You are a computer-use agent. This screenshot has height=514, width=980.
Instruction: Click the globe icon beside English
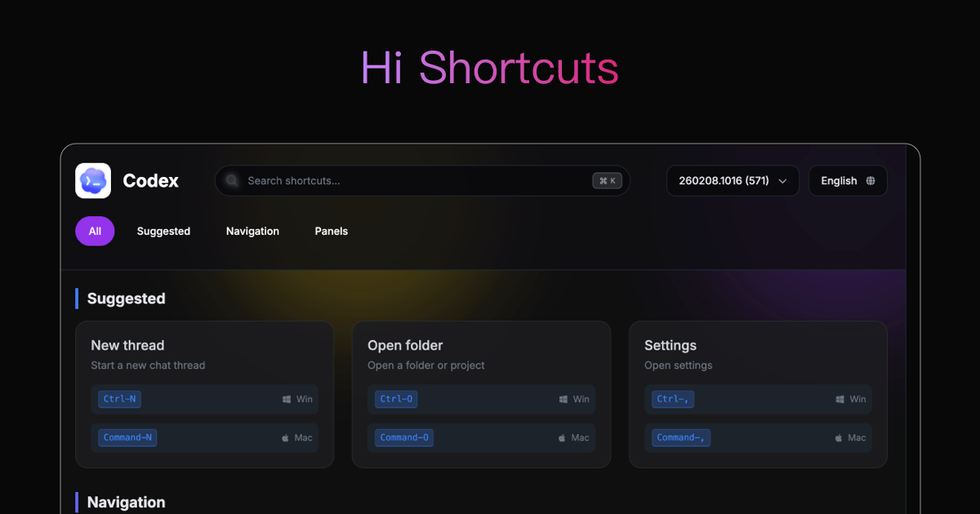[871, 181]
